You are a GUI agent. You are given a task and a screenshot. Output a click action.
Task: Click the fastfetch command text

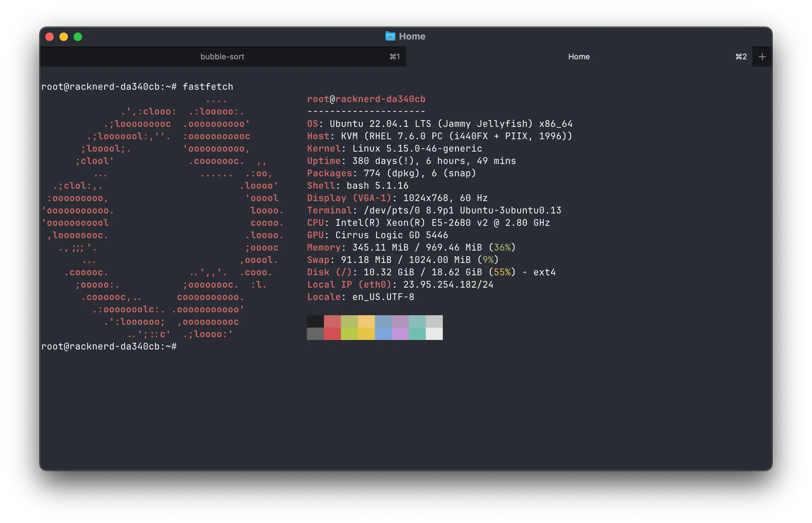point(208,87)
